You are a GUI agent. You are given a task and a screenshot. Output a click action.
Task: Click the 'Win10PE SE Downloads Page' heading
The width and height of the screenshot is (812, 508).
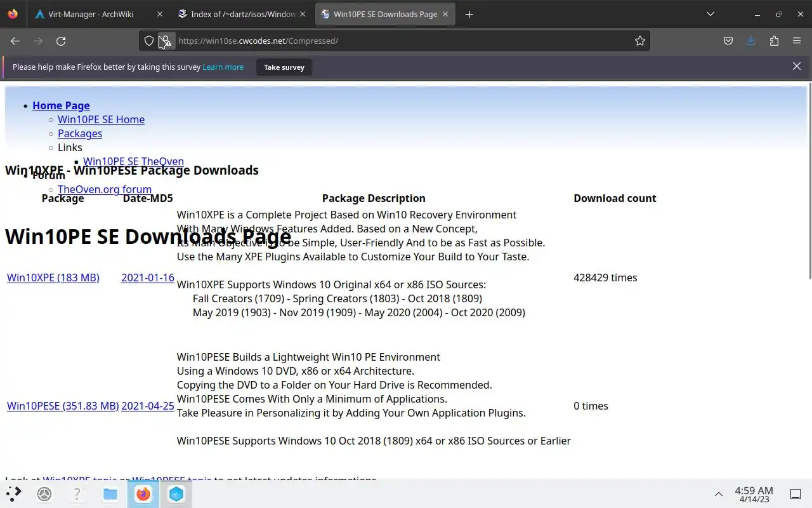(x=148, y=236)
